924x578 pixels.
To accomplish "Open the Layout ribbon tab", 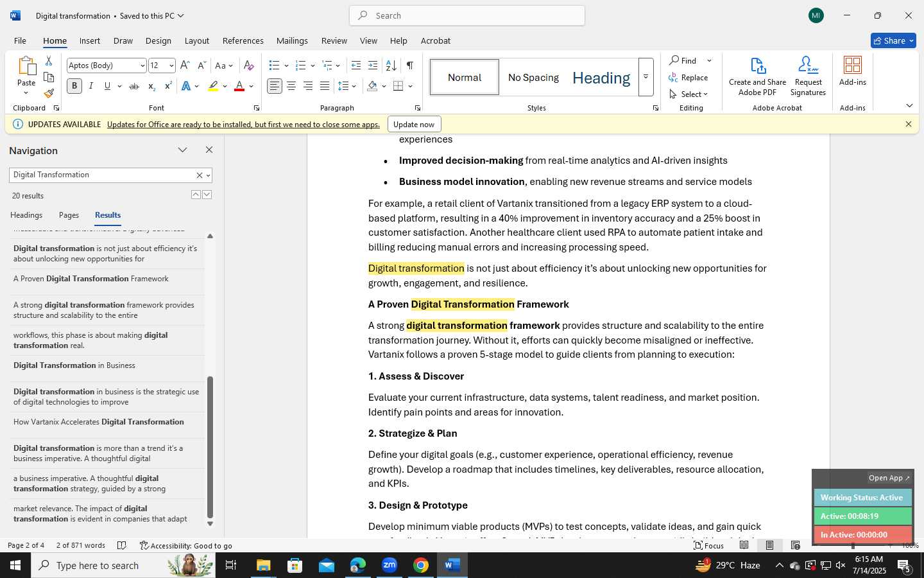I will [197, 40].
